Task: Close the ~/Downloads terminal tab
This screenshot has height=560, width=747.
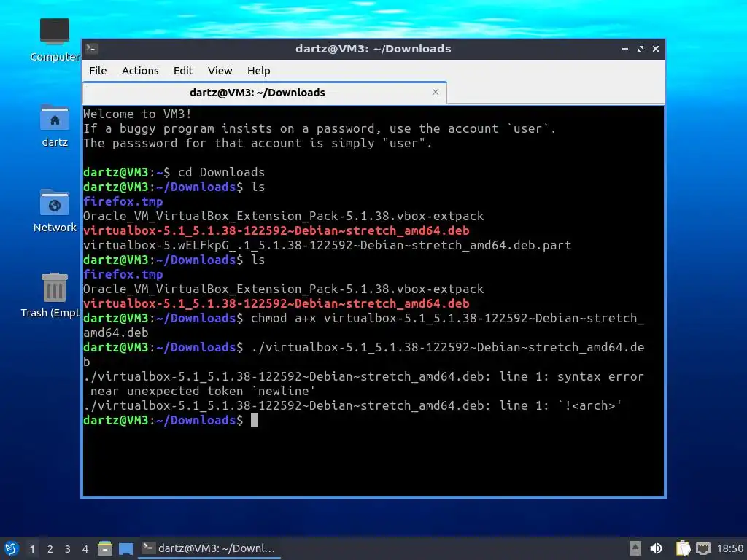Action: pos(435,92)
